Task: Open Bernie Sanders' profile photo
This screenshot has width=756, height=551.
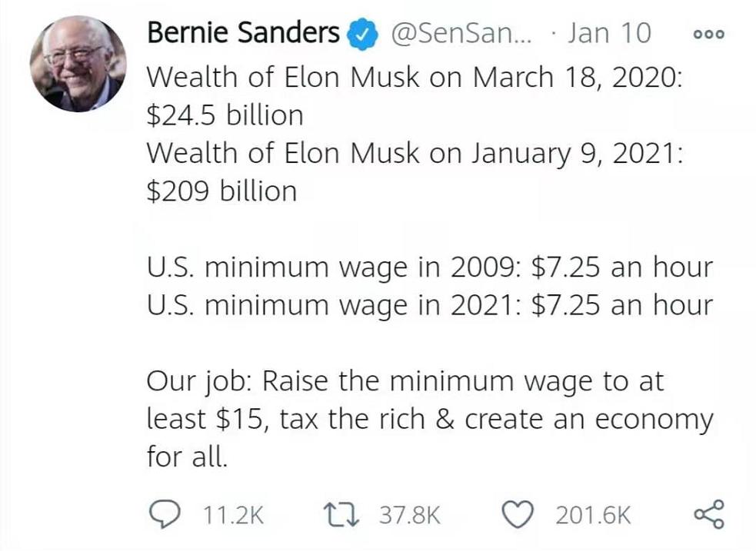Action: click(78, 64)
